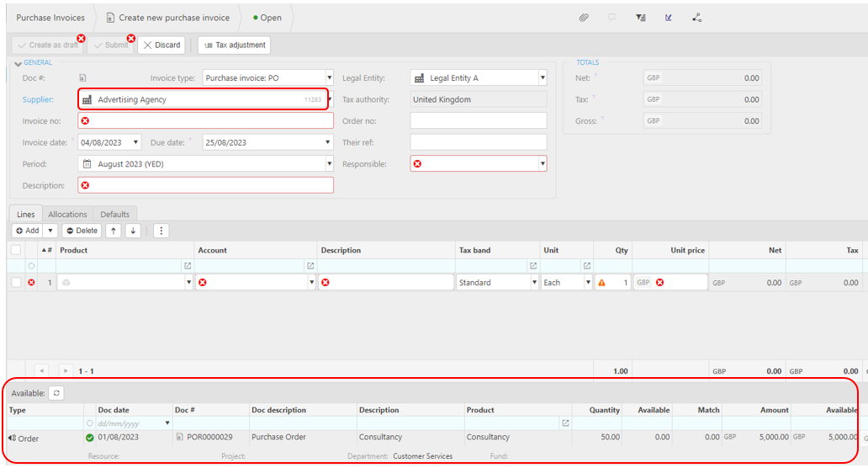Switch to the Allocations tab
This screenshot has height=468, width=868.
click(x=67, y=215)
